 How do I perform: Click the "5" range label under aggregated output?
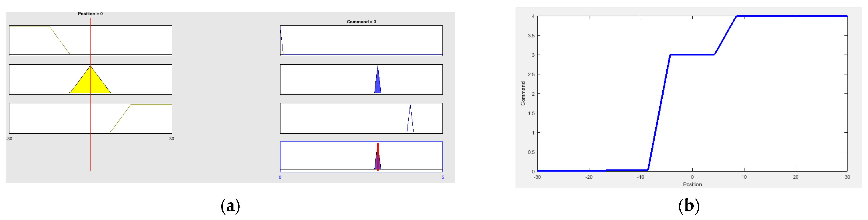[443, 178]
